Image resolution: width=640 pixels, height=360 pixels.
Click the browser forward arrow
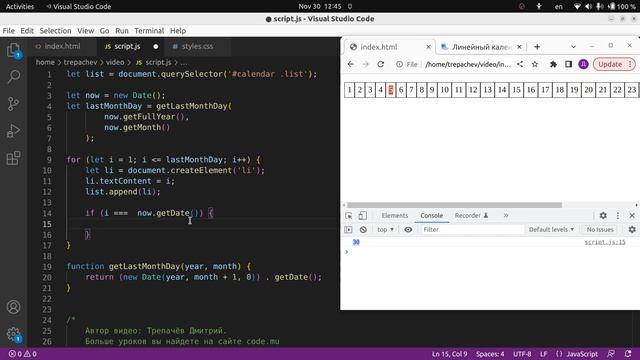[365, 64]
